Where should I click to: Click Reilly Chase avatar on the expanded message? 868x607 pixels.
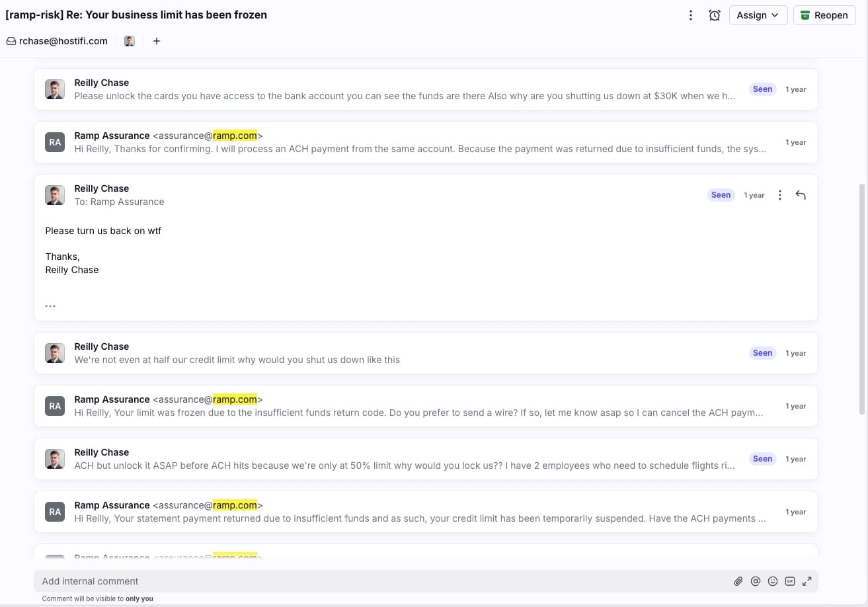pyautogui.click(x=55, y=195)
